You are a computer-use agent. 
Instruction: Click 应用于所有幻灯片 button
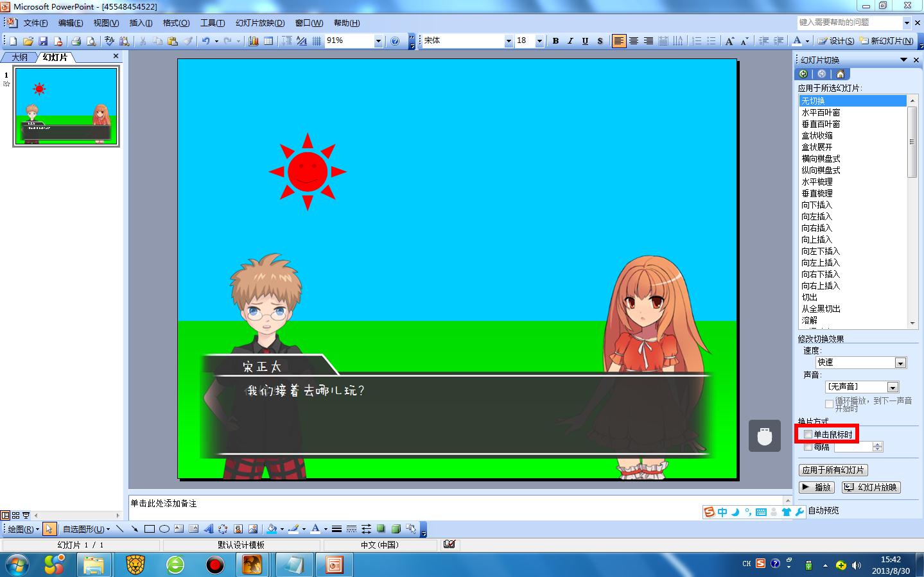(833, 470)
